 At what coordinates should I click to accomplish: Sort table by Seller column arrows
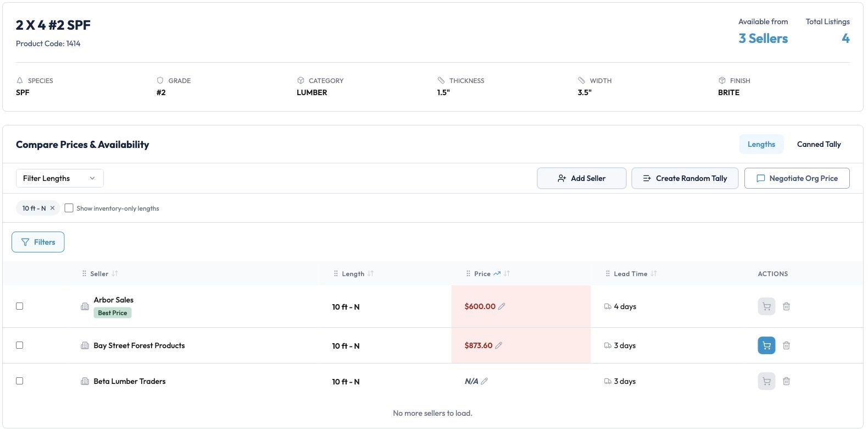click(x=115, y=273)
